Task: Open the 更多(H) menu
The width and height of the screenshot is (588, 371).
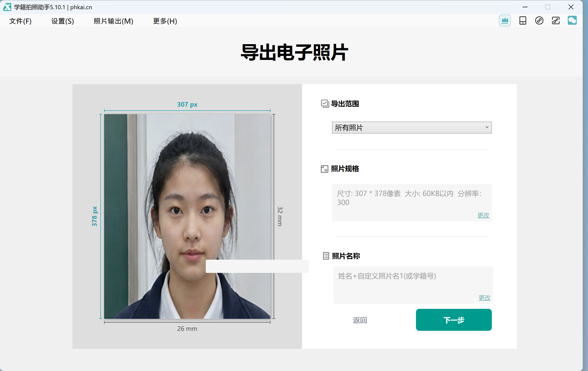Action: pos(165,21)
